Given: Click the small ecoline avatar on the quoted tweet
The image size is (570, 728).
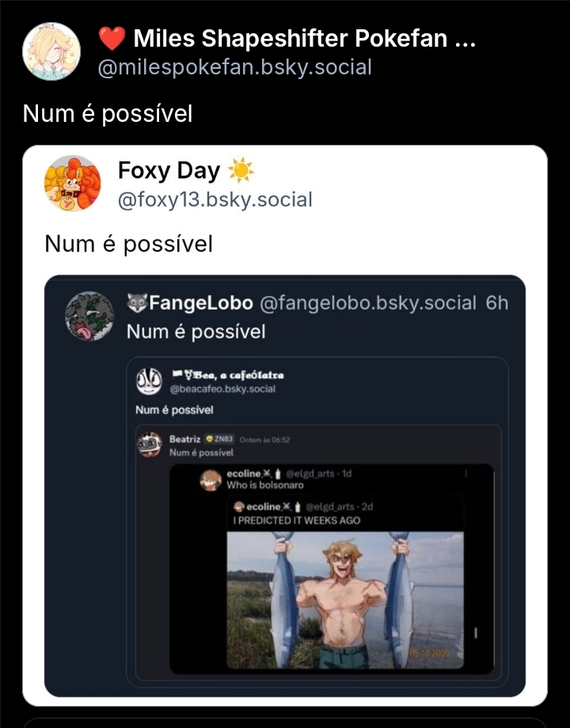Looking at the screenshot, I should (239, 506).
